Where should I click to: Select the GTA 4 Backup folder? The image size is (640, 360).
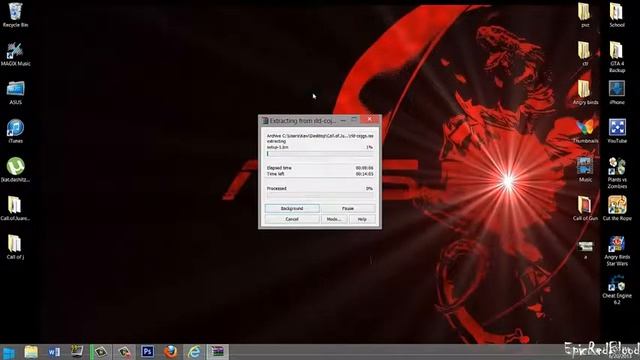[x=617, y=57]
